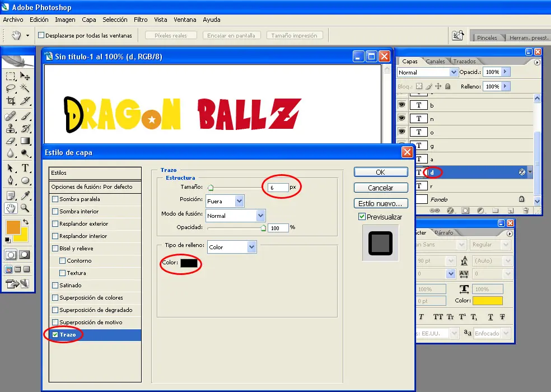Click the yellow text Color swatch in Character panel
The width and height of the screenshot is (551, 392).
(x=487, y=301)
